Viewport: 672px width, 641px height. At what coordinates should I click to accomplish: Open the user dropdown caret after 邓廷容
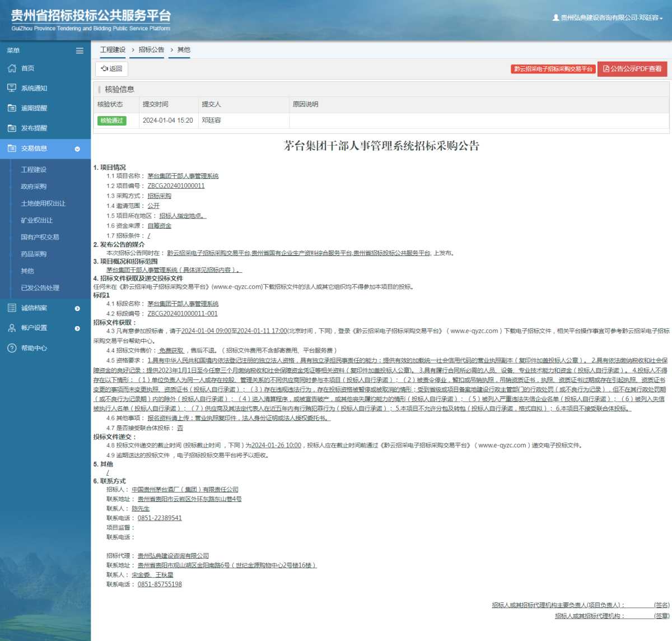[x=661, y=18]
